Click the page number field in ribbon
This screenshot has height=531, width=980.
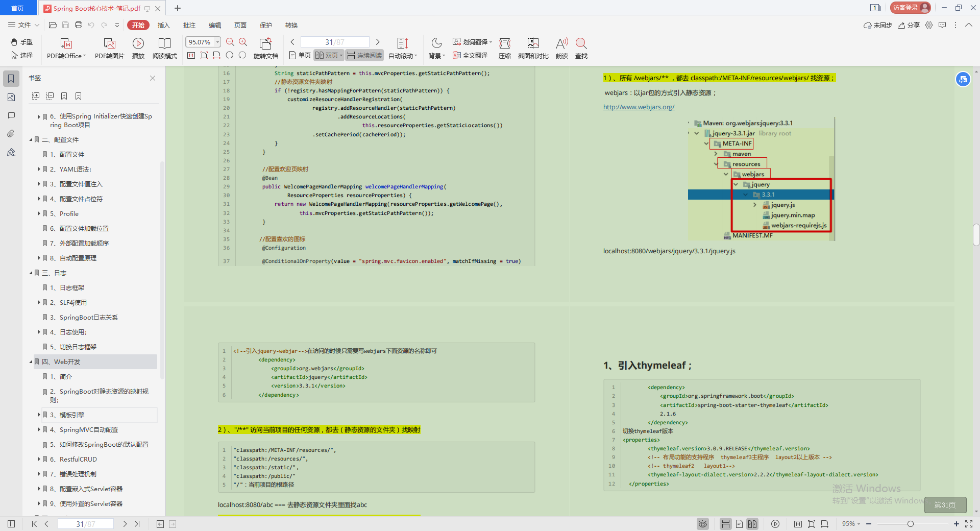click(335, 42)
